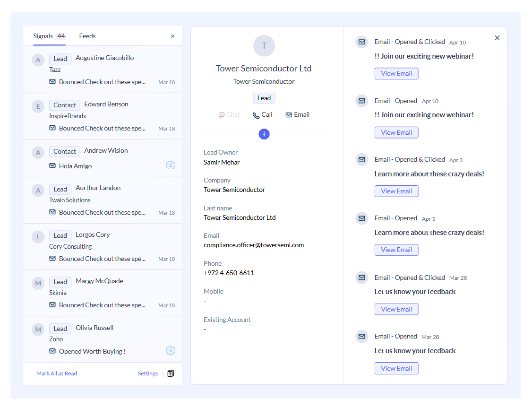
Task: Click email icon for Apr 10 Opened & Clicked
Action: coord(362,42)
